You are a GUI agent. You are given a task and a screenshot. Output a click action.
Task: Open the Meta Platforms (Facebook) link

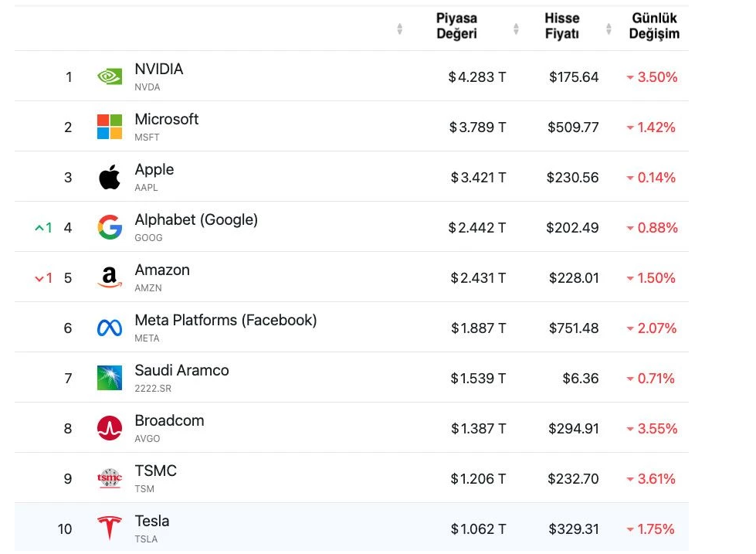pos(225,321)
